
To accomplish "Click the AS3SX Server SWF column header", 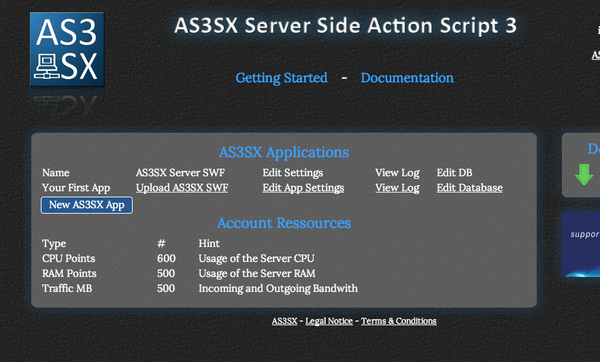I will [180, 173].
